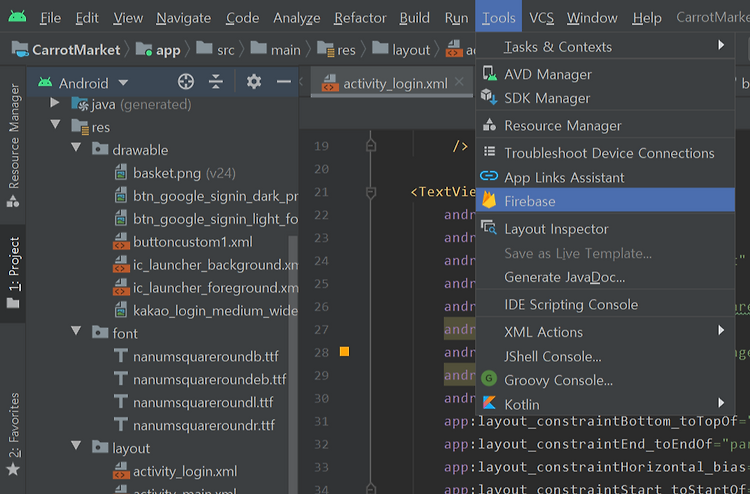The width and height of the screenshot is (750, 494).
Task: Switch to the activity_login.xml editor tab
Action: pos(390,83)
